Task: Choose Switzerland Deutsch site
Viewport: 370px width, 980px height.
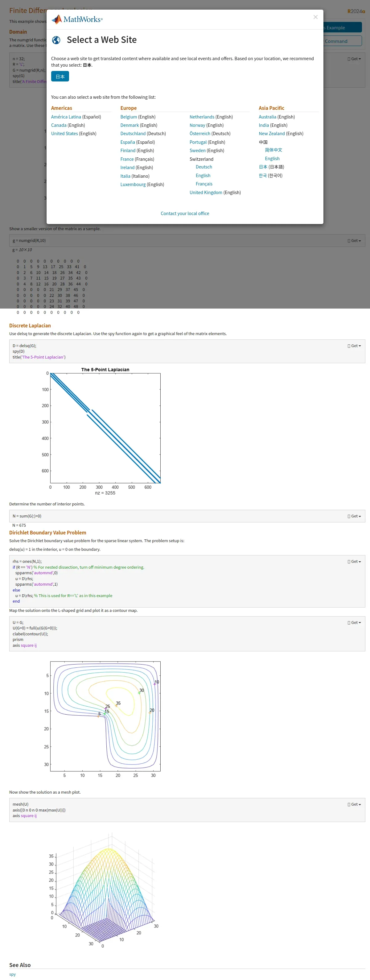Action: tap(204, 167)
